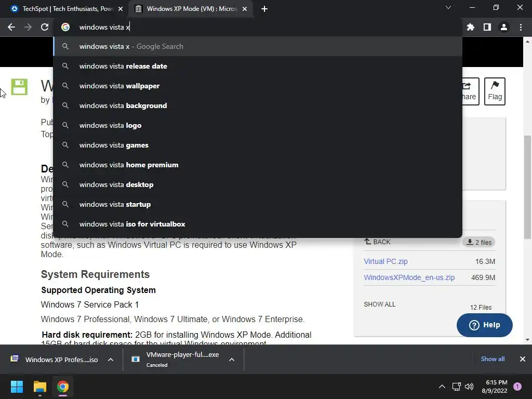Pick 'windows vista logo' suggestion
532x399 pixels.
[x=258, y=125]
